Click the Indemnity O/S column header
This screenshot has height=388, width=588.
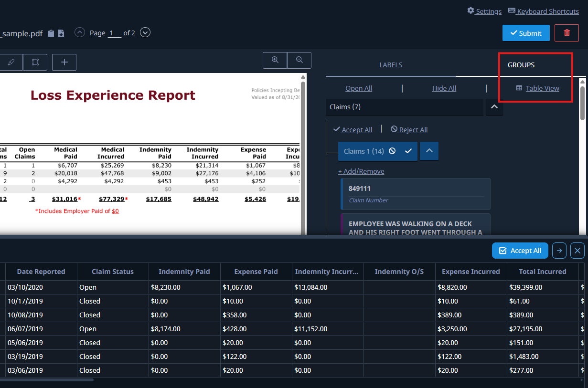(x=399, y=272)
